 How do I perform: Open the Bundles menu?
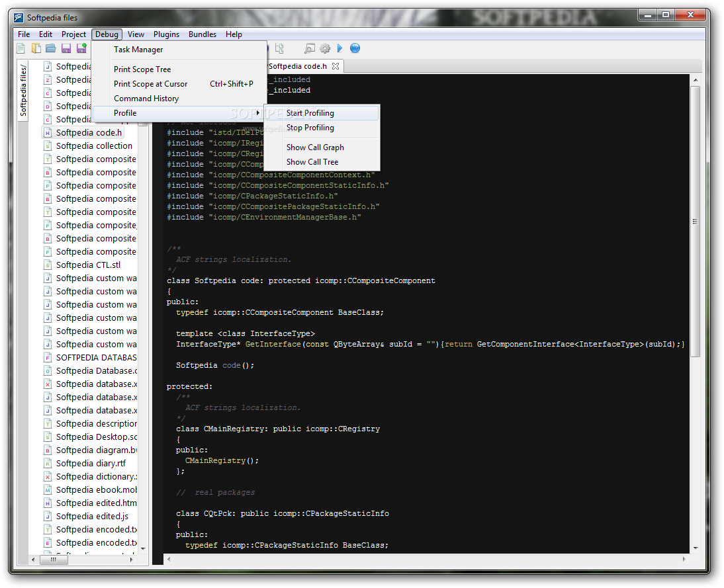(203, 34)
